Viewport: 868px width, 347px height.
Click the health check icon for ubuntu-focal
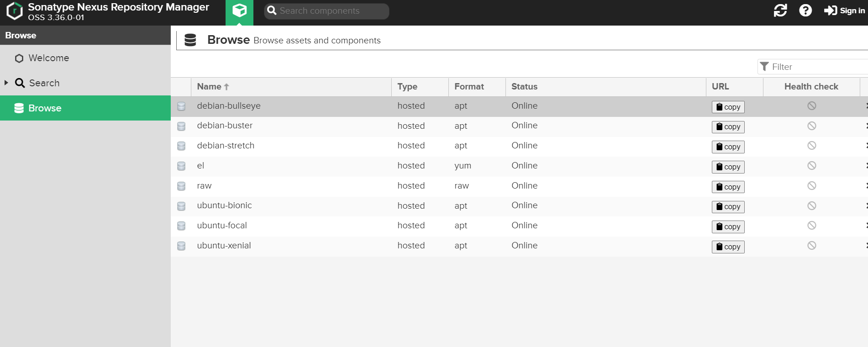click(811, 226)
